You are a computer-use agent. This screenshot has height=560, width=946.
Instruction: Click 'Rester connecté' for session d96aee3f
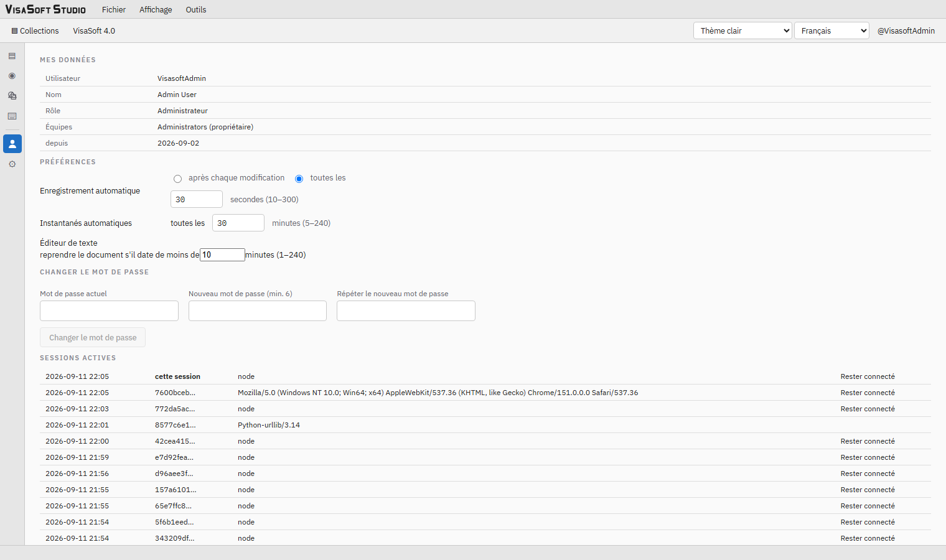(x=868, y=474)
